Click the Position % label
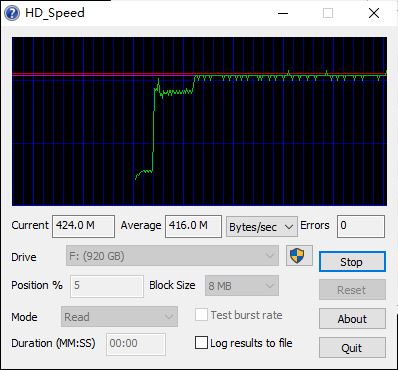Screen dimensions: 398x370 pos(37,285)
